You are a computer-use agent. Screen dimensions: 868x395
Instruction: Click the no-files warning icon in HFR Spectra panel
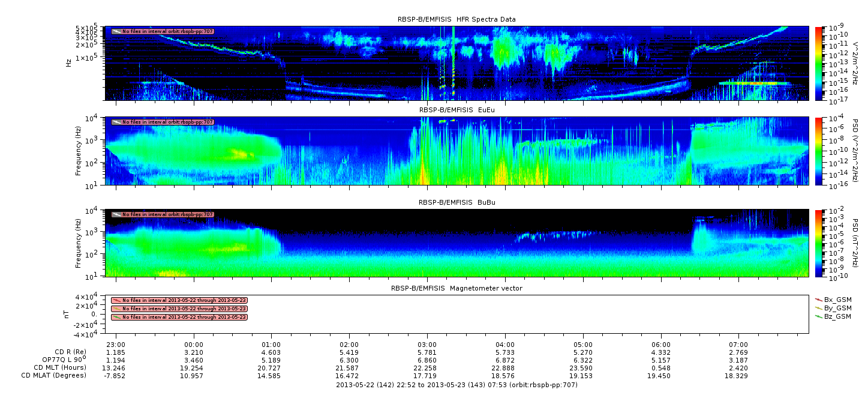click(116, 31)
